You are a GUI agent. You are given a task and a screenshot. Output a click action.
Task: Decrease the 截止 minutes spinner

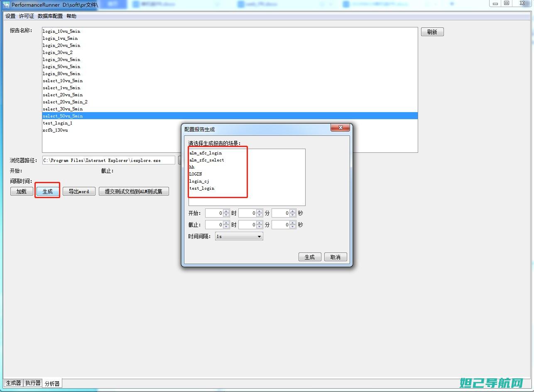(260, 226)
